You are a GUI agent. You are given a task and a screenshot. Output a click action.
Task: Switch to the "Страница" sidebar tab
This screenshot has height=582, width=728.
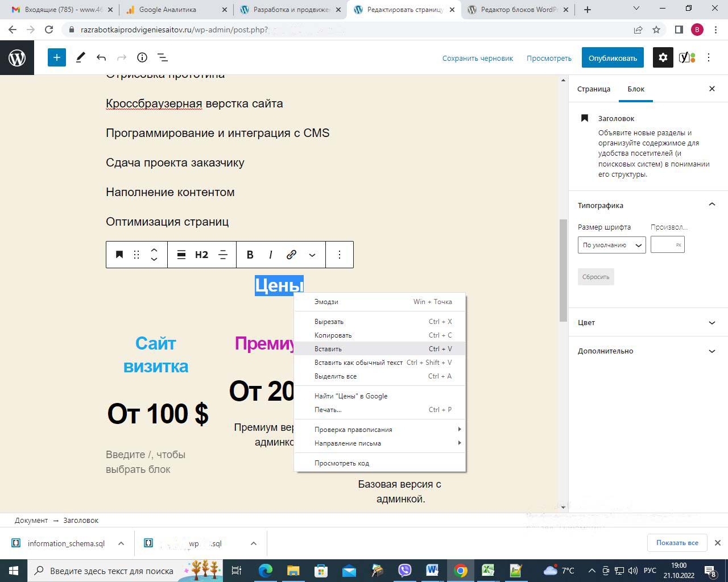593,89
